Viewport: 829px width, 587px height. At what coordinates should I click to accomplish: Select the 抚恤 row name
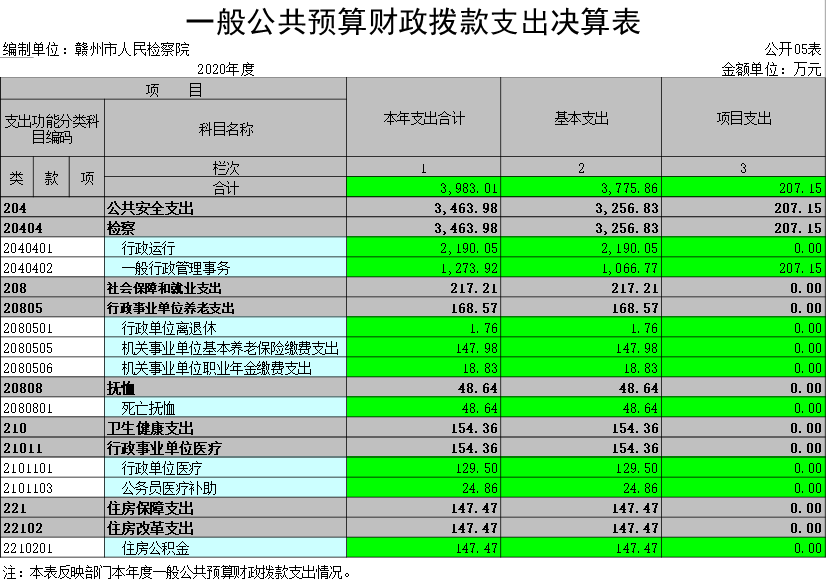(121, 388)
